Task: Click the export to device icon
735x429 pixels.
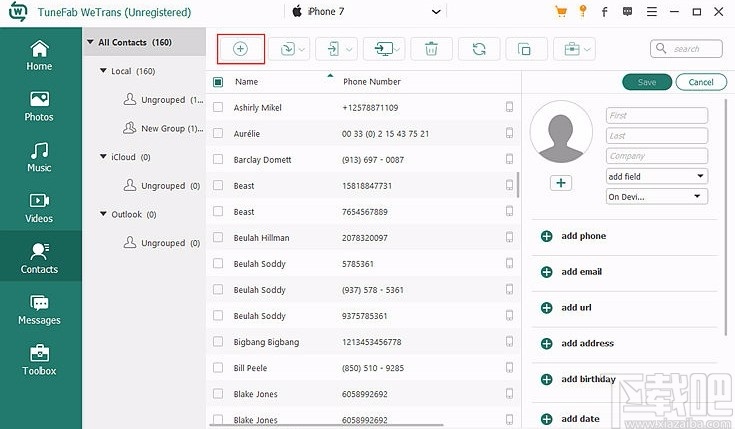Action: (x=333, y=49)
